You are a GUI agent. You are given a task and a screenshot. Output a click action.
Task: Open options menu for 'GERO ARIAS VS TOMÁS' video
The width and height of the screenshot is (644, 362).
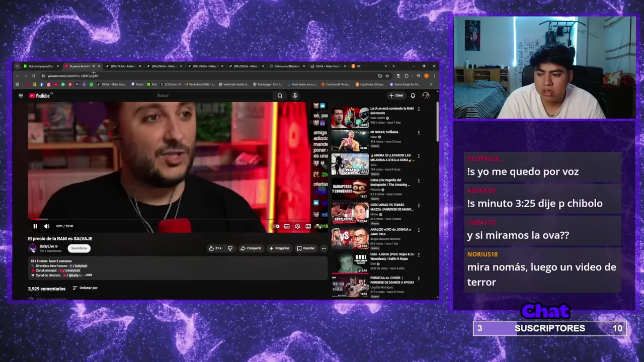[419, 205]
